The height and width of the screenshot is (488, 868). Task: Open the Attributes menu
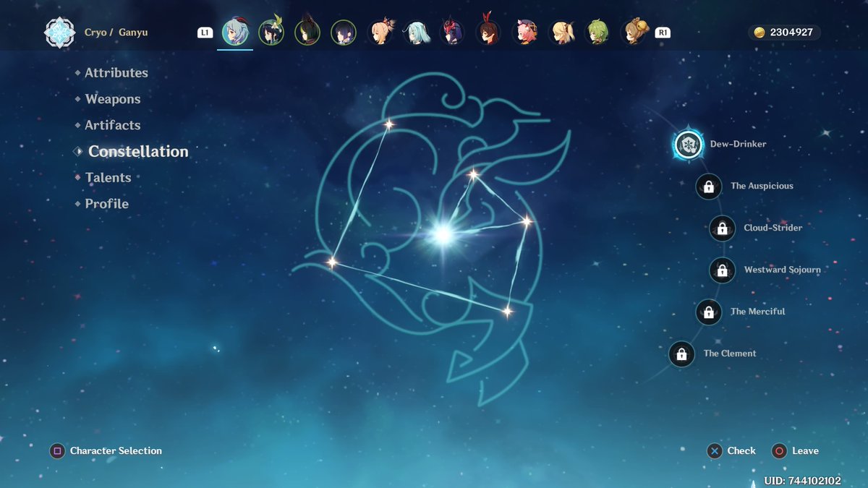116,72
